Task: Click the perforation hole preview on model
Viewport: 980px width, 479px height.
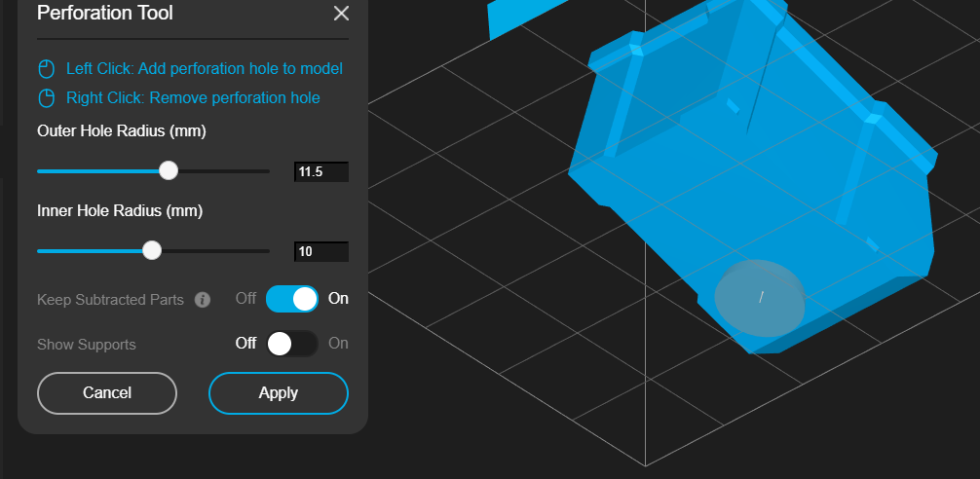Action: (x=760, y=298)
